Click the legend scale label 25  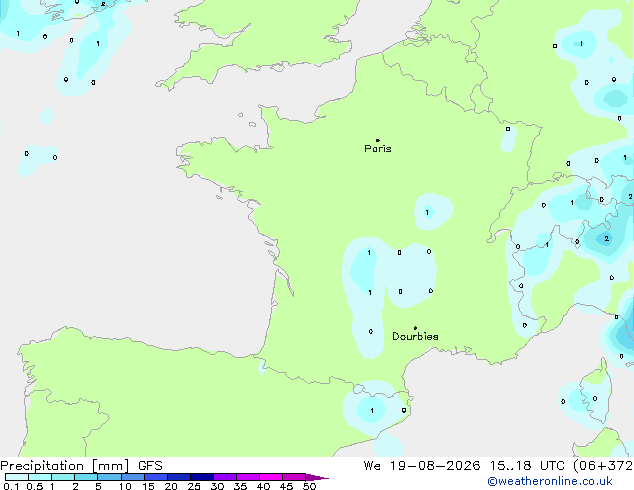tap(194, 486)
